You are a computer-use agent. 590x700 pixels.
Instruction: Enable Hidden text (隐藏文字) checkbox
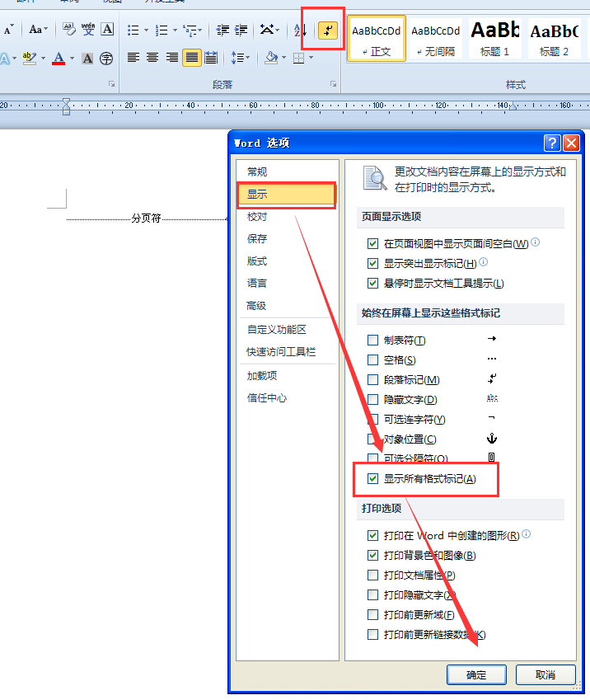pos(372,399)
